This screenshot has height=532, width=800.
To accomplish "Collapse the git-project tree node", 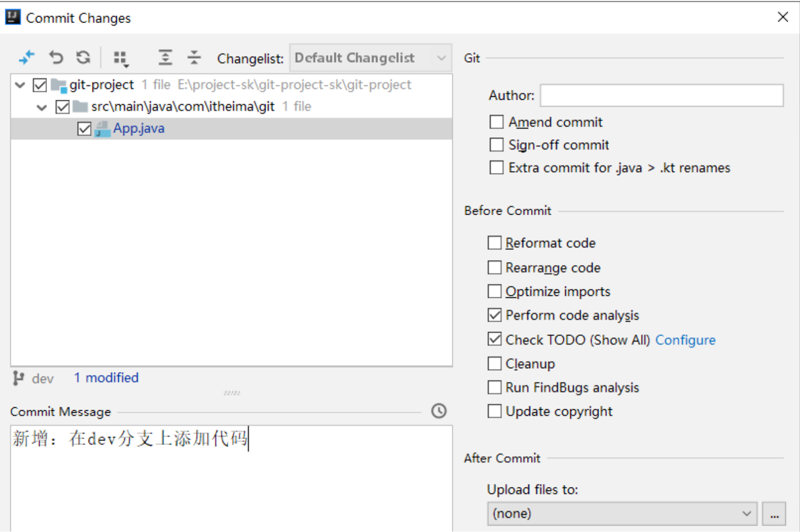I will [20, 85].
